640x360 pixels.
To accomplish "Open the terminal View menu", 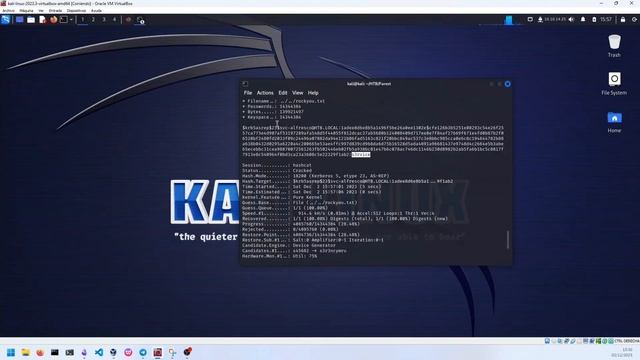I will (x=298, y=93).
